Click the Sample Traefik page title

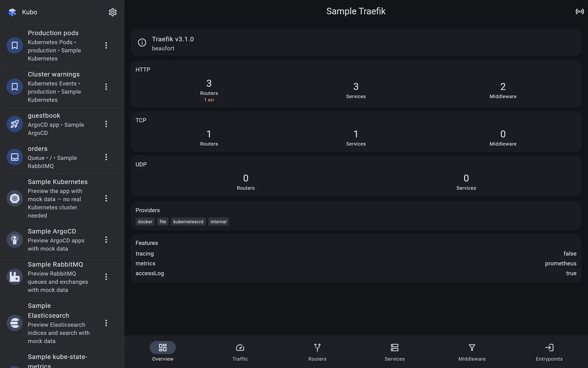(x=356, y=11)
